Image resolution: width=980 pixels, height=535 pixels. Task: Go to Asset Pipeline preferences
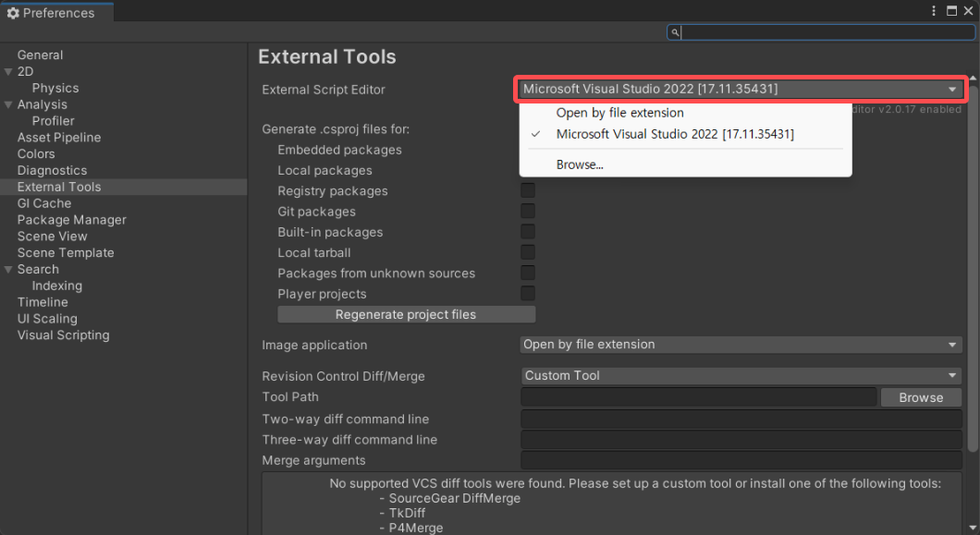59,138
